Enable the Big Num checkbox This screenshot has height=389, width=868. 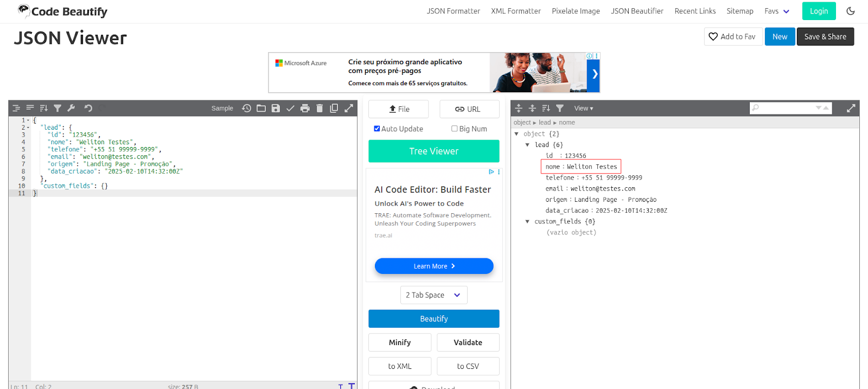(x=455, y=129)
